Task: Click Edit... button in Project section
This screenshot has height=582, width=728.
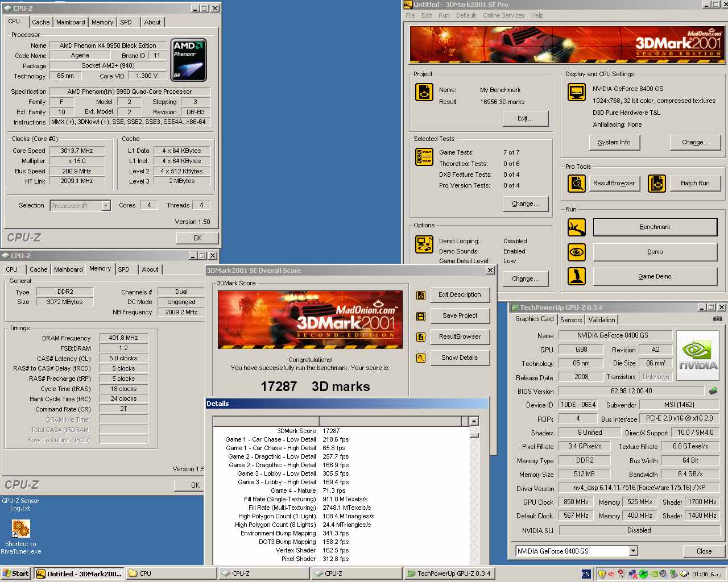Action: point(525,118)
